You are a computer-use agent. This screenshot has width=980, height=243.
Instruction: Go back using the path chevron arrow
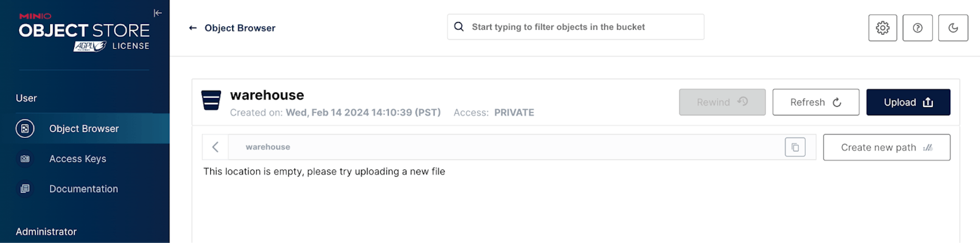click(x=215, y=148)
